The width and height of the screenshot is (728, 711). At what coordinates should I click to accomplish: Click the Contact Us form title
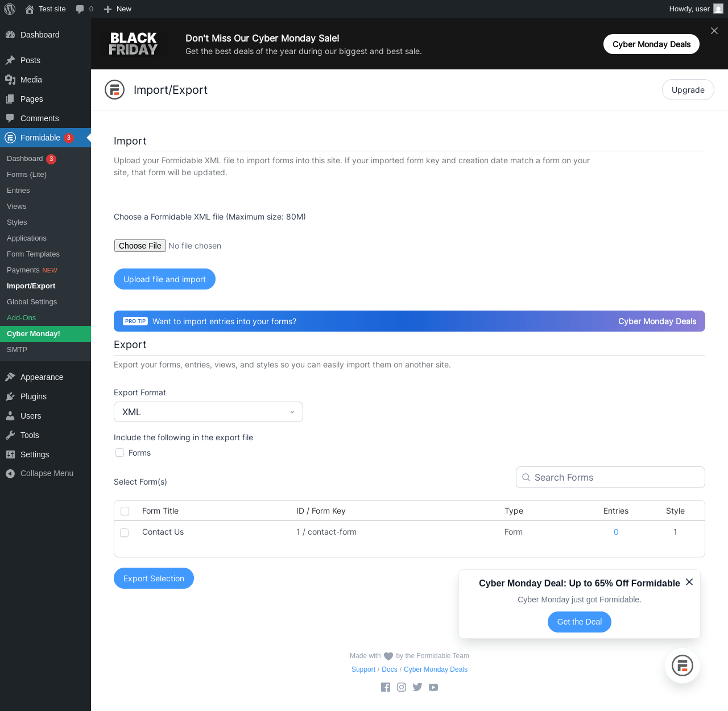(x=163, y=532)
